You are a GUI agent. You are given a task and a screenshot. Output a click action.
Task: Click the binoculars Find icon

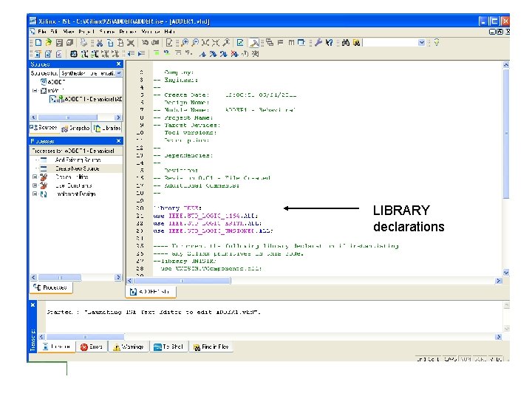tap(346, 44)
